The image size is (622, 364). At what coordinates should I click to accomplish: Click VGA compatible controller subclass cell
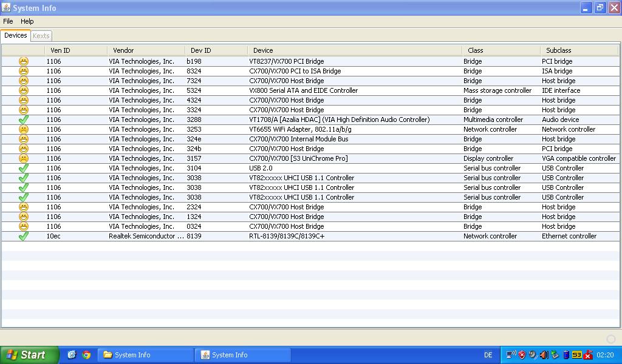(579, 158)
